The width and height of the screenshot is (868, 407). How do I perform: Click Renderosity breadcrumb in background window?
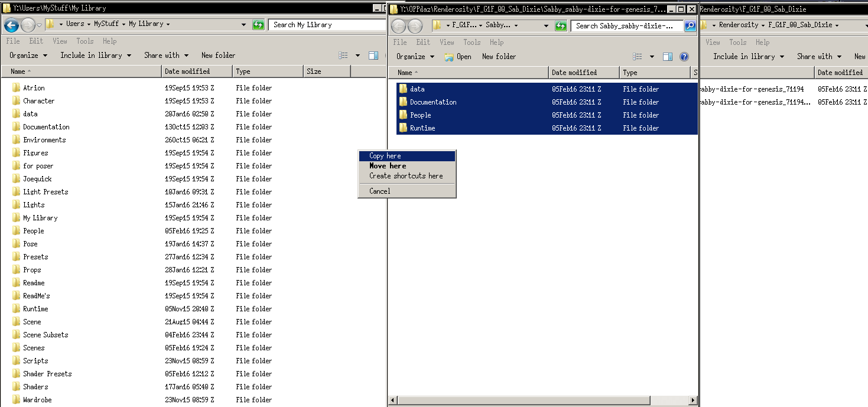click(739, 25)
